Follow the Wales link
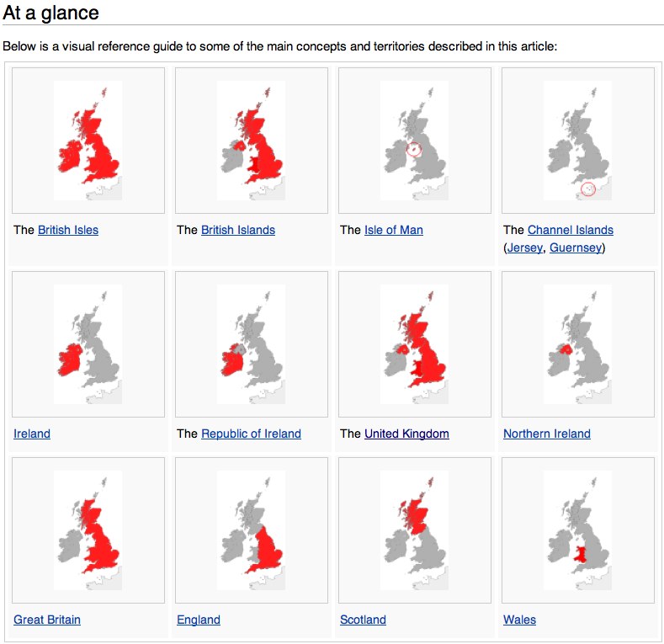The image size is (664, 644). (519, 620)
